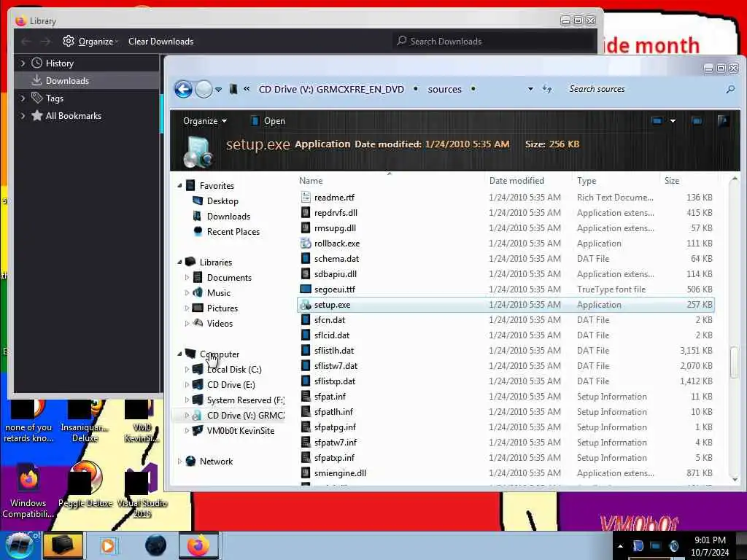The image size is (747, 560).
Task: Select the setup.exe file icon
Action: coord(306,305)
